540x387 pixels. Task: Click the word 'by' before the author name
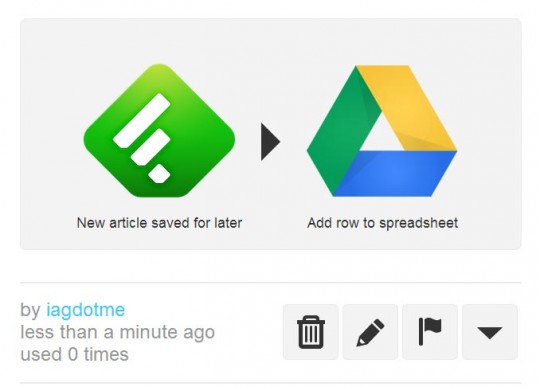[30, 310]
